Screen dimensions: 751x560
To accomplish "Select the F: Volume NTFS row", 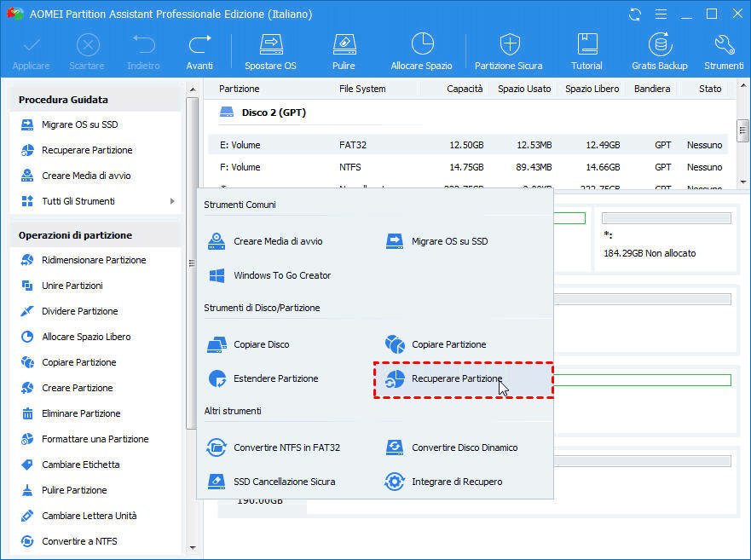I will [468, 167].
